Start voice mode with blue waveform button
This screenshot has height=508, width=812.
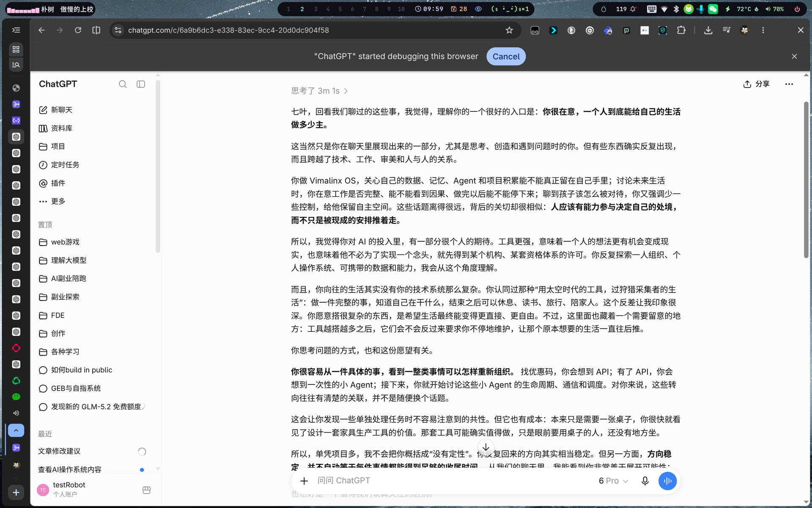coord(667,481)
